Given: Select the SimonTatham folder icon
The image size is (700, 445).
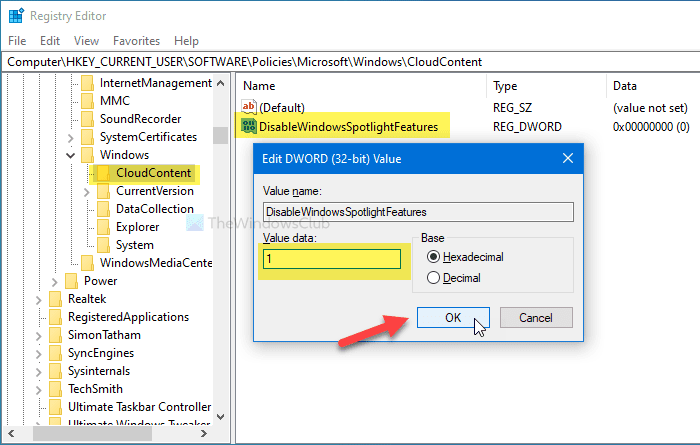Looking at the screenshot, I should pyautogui.click(x=55, y=335).
